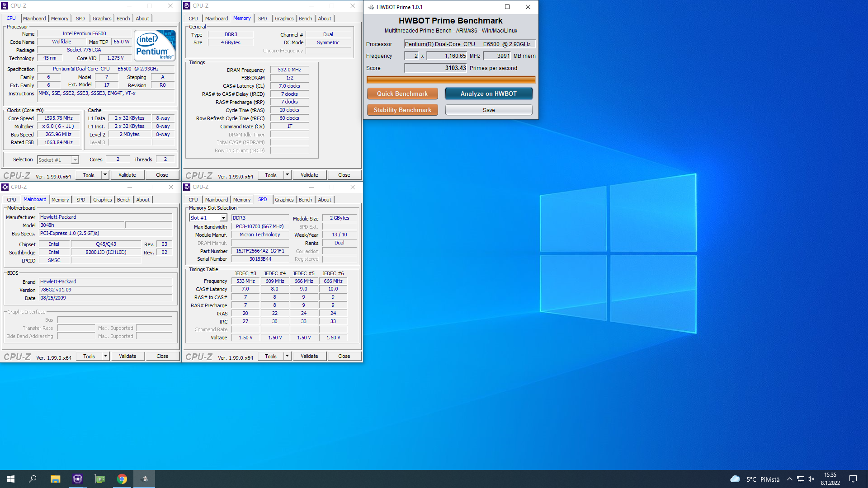Image resolution: width=868 pixels, height=488 pixels.
Task: Open SPD tab in Memory window
Action: [262, 19]
